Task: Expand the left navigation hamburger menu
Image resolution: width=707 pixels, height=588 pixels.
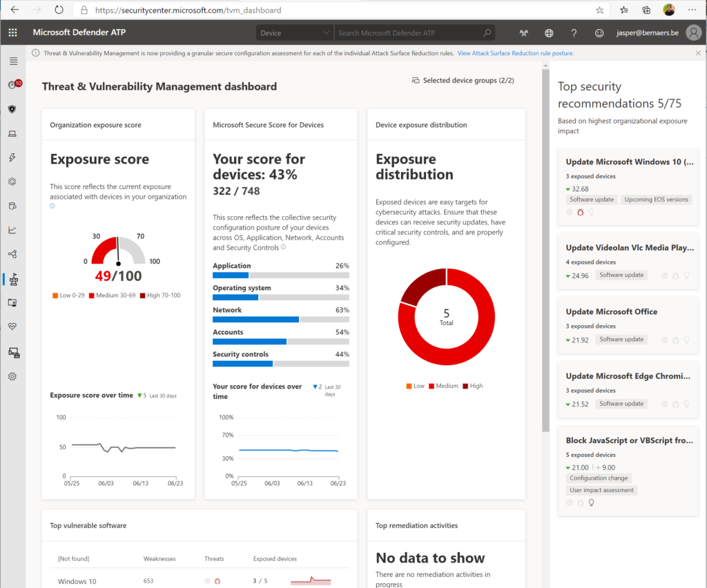Action: pyautogui.click(x=14, y=61)
